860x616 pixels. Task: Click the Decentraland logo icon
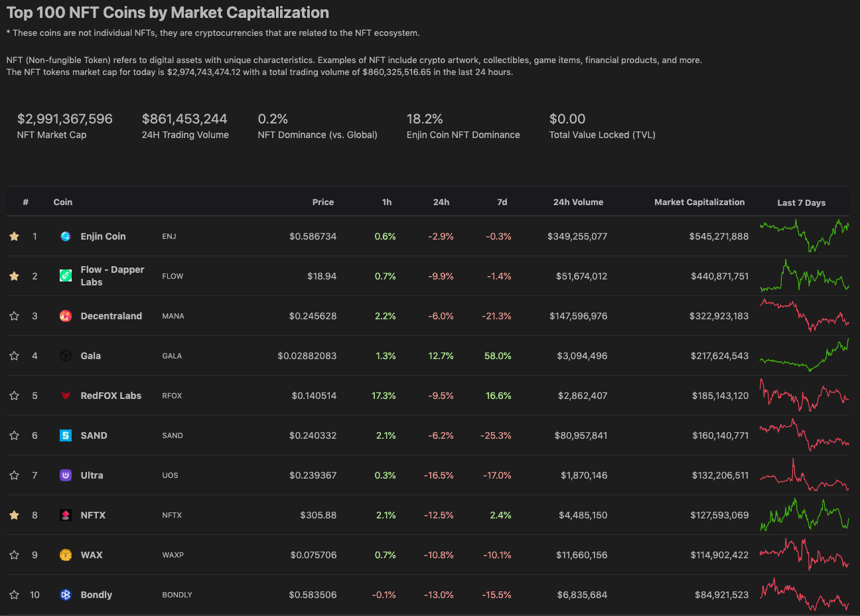pos(66,316)
